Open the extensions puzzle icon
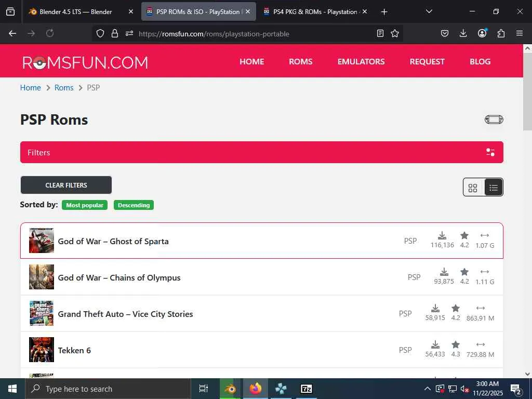 pyautogui.click(x=501, y=33)
